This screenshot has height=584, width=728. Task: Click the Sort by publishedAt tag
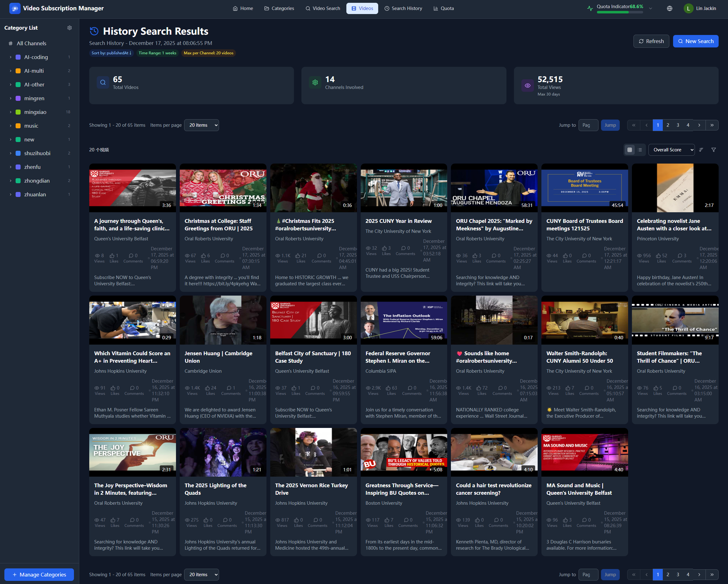(x=111, y=53)
